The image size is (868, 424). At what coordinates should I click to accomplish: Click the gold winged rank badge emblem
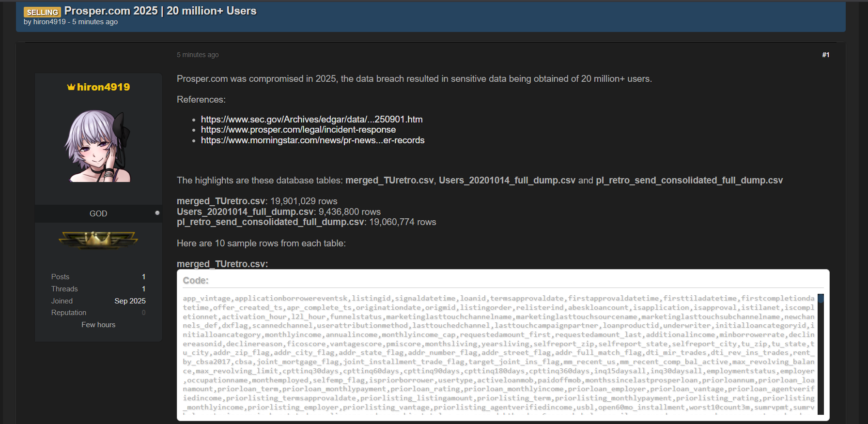(x=98, y=239)
